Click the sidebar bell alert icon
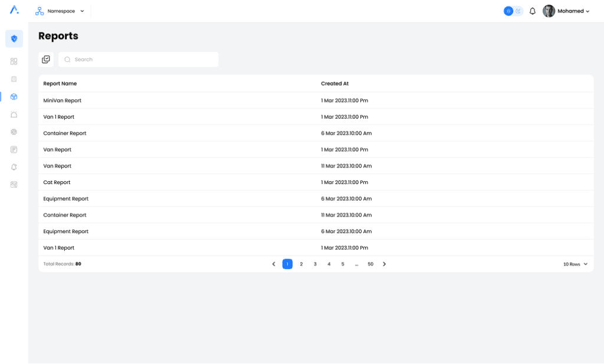The width and height of the screenshot is (604, 364). click(14, 167)
